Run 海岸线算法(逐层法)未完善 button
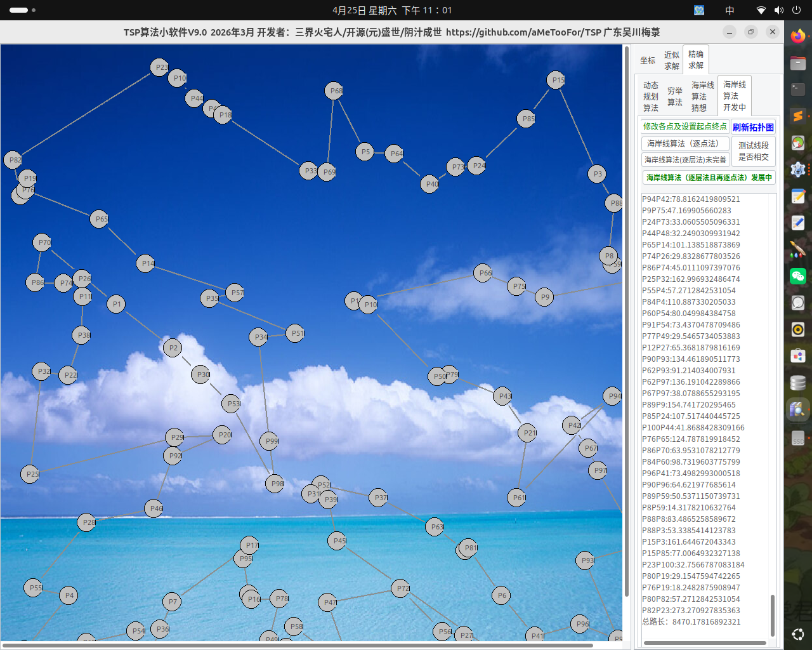The height and width of the screenshot is (650, 812). pyautogui.click(x=685, y=160)
